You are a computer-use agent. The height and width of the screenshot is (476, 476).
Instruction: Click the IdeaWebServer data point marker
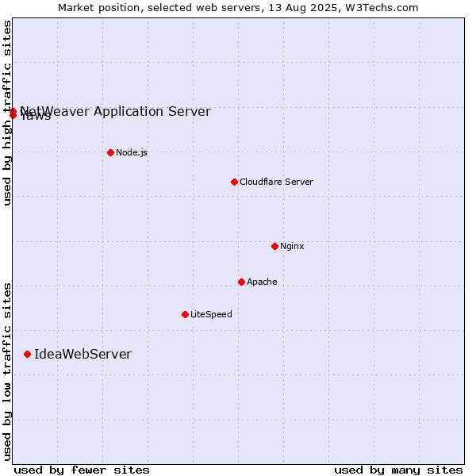[x=27, y=355]
